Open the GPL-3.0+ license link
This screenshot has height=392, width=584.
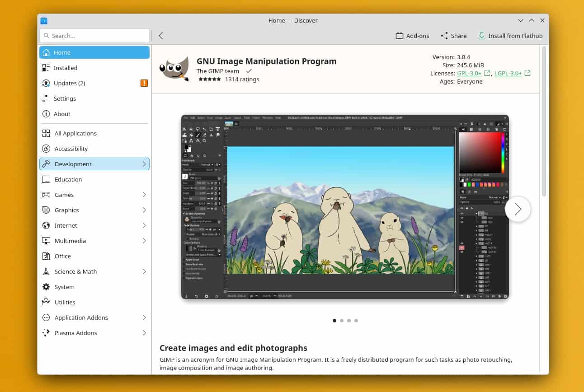470,73
